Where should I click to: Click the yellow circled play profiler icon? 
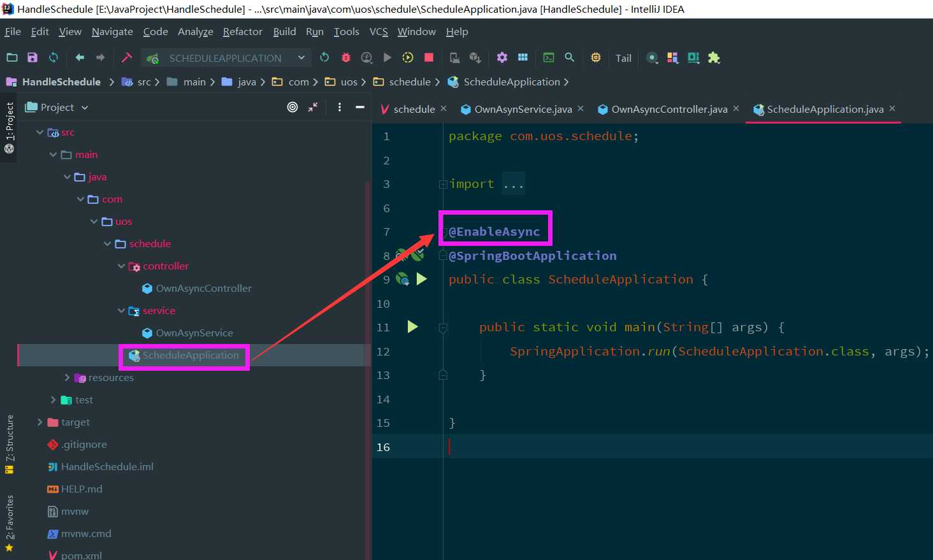pyautogui.click(x=408, y=57)
